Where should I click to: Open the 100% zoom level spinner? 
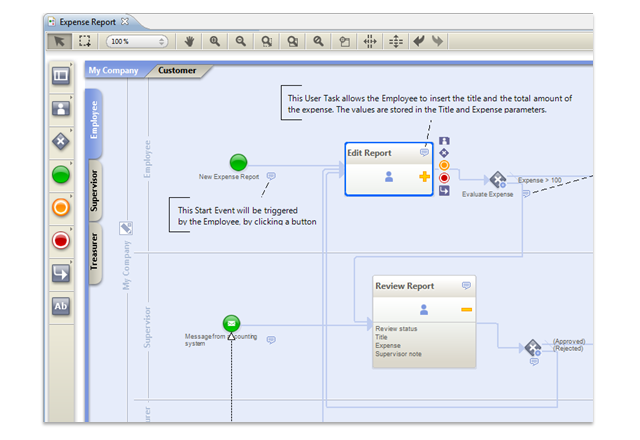[137, 41]
